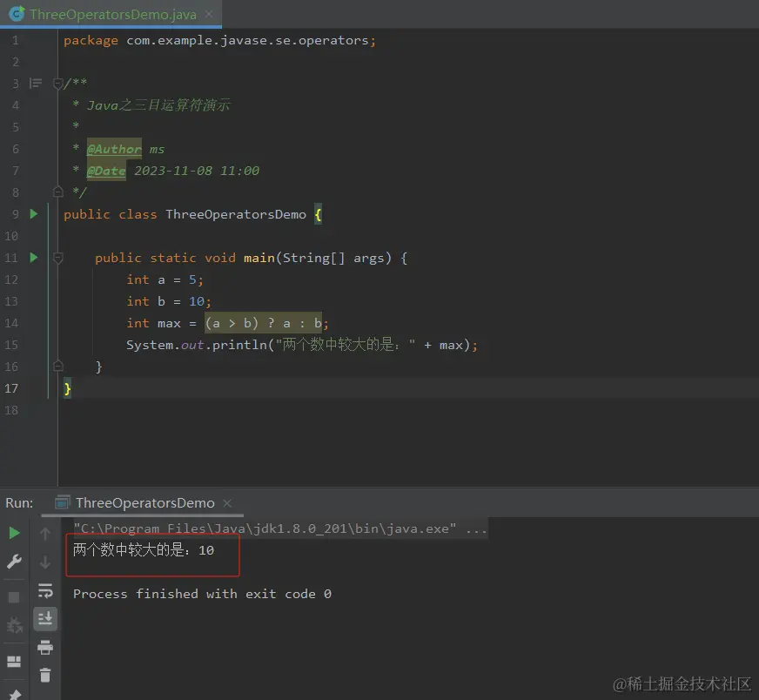Collapse Javadoc fold end marker at line 8
The width and height of the screenshot is (759, 700).
[57, 192]
